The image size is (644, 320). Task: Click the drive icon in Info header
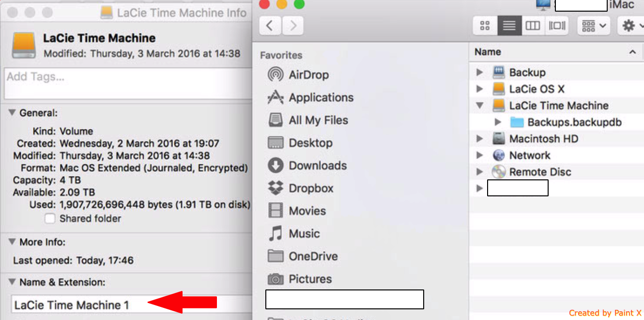click(x=24, y=46)
